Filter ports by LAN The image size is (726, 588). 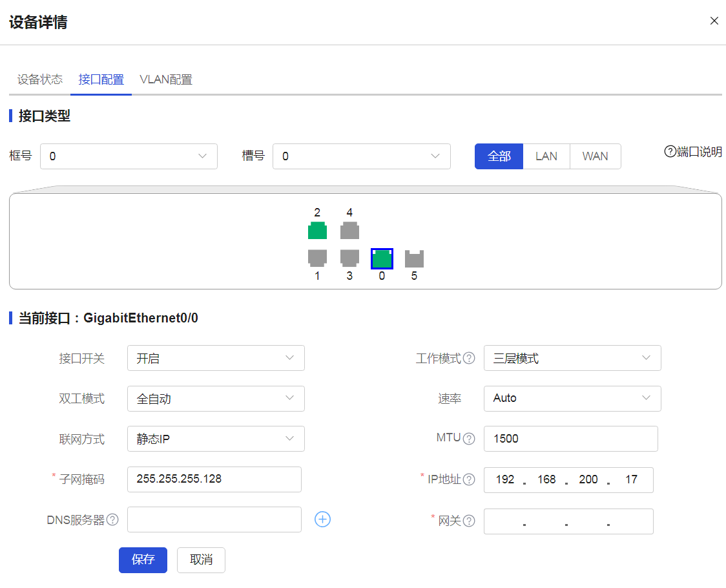[546, 156]
